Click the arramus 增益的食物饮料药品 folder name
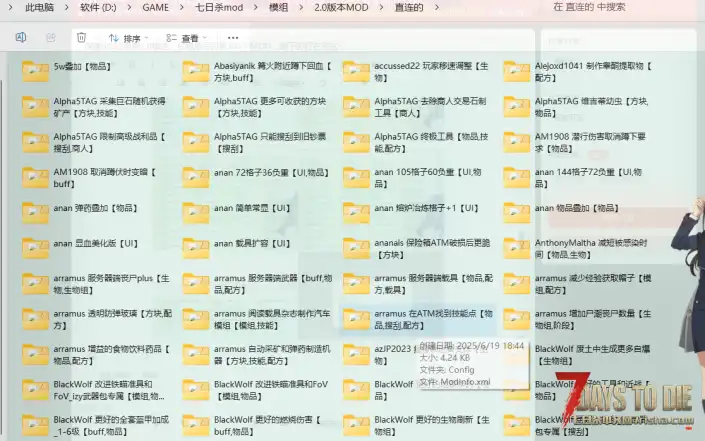 [112, 355]
